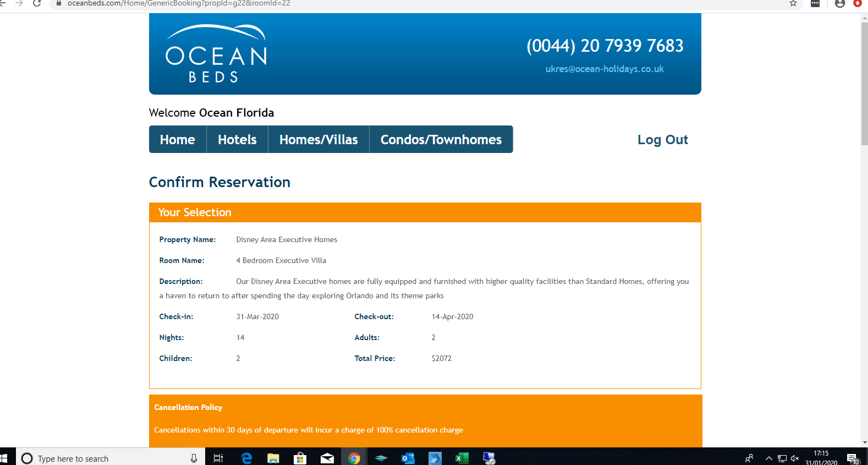Image resolution: width=868 pixels, height=465 pixels.
Task: Click the Log Out link
Action: tap(663, 140)
